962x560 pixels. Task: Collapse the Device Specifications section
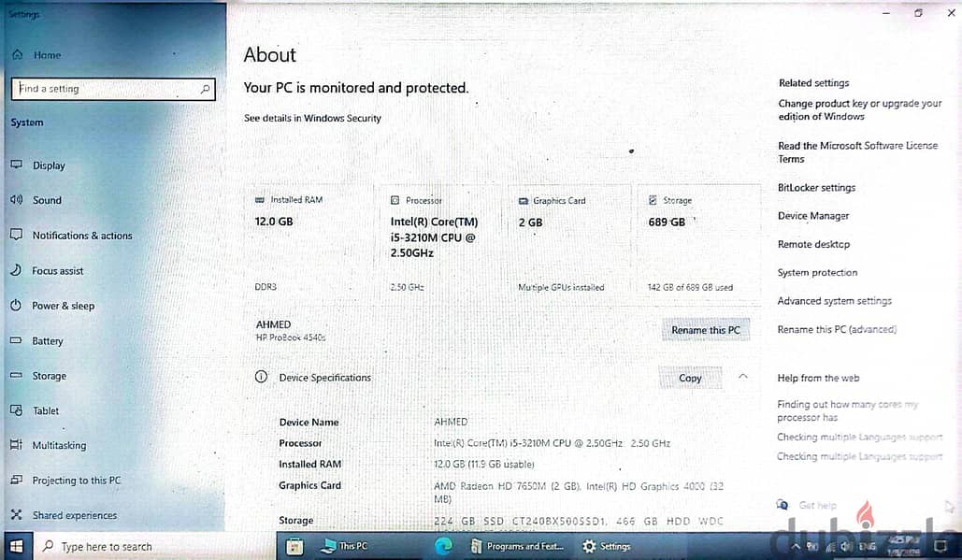tap(743, 377)
